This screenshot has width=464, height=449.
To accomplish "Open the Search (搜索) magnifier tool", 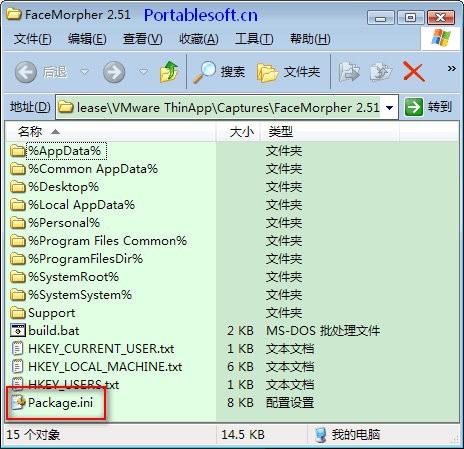I will click(x=219, y=72).
